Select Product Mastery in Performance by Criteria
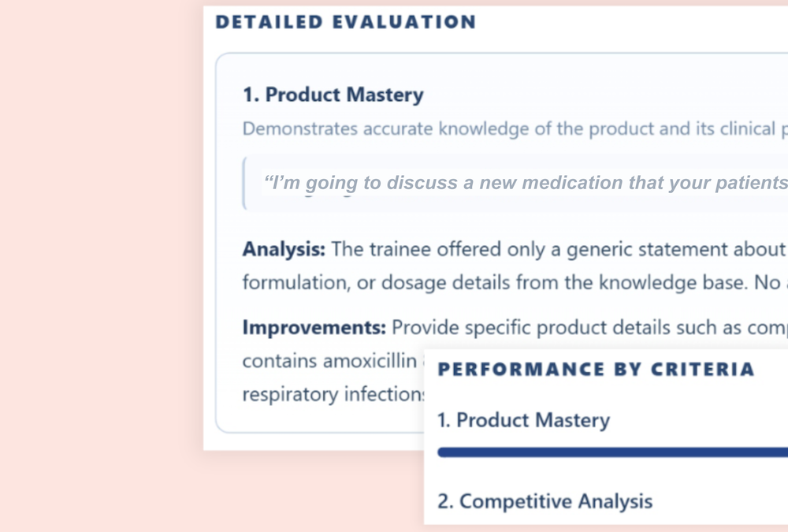This screenshot has height=532, width=788. point(524,420)
